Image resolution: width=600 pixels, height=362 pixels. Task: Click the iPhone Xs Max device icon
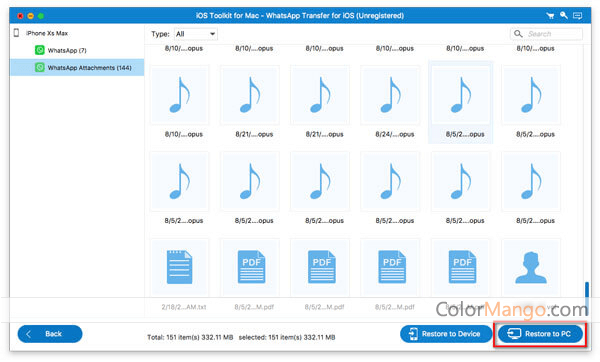pyautogui.click(x=16, y=33)
